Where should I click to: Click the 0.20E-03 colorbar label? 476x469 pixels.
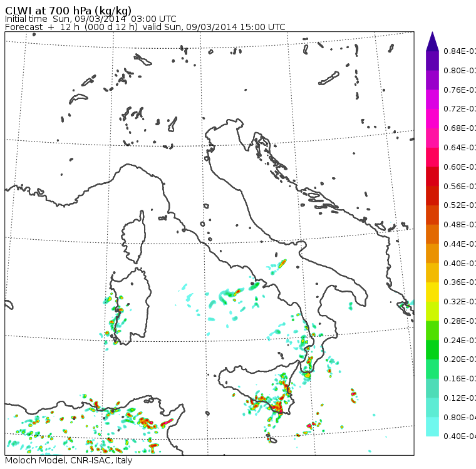point(460,359)
